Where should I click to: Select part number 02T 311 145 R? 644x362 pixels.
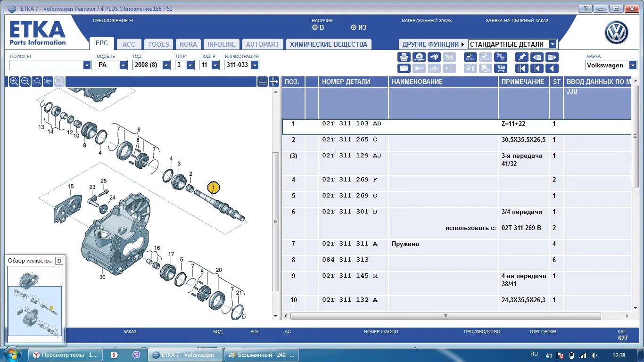tap(350, 276)
